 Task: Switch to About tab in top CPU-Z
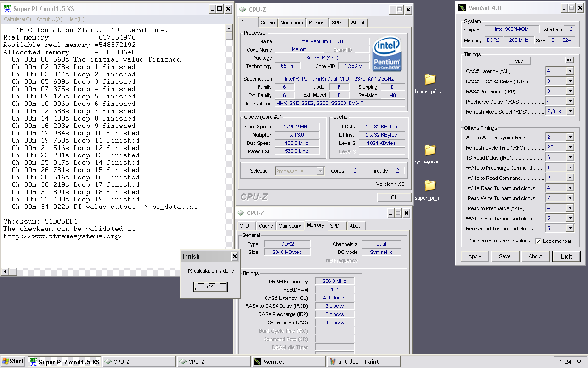(x=358, y=23)
